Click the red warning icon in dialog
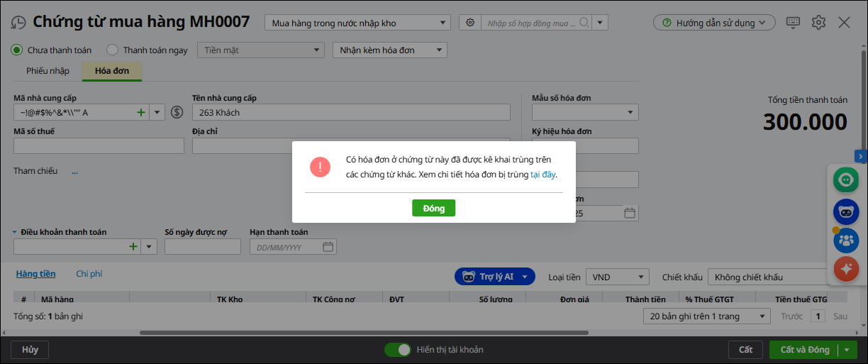868x364 pixels. (321, 167)
